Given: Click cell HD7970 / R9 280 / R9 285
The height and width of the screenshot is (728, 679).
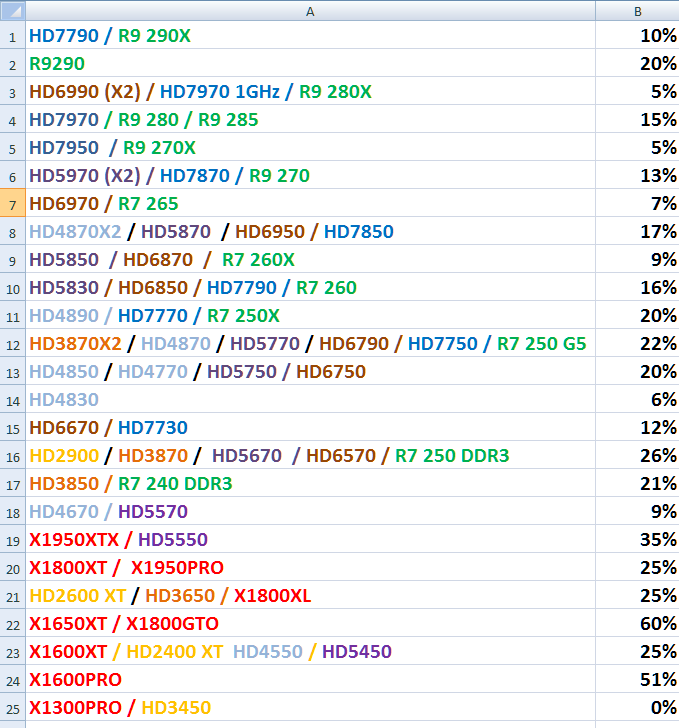Looking at the screenshot, I should (310, 119).
